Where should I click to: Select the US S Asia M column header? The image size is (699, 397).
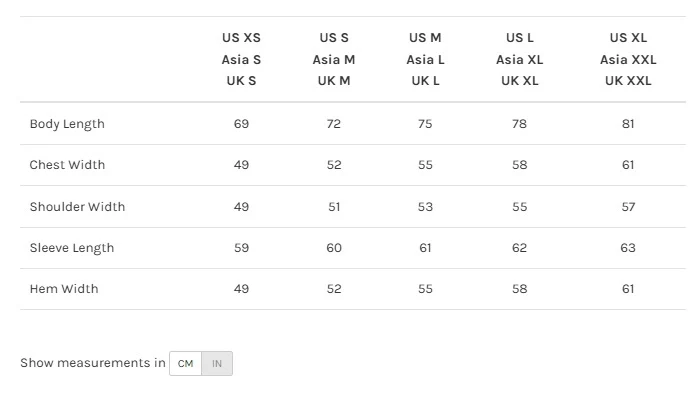(x=334, y=59)
